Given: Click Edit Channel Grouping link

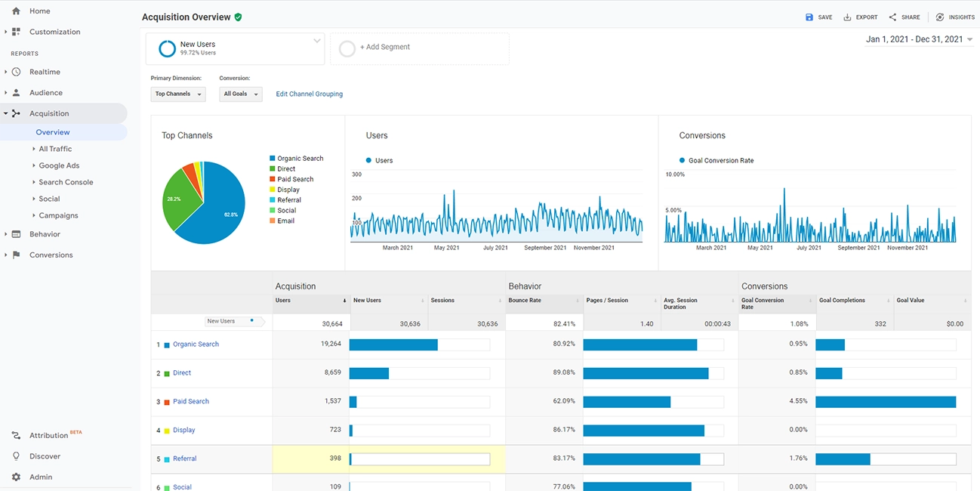Looking at the screenshot, I should [309, 94].
